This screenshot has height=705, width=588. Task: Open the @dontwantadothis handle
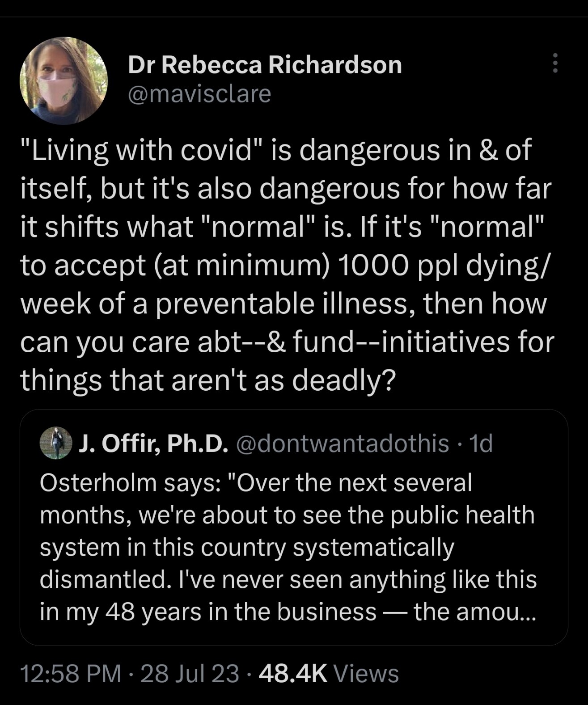[342, 443]
